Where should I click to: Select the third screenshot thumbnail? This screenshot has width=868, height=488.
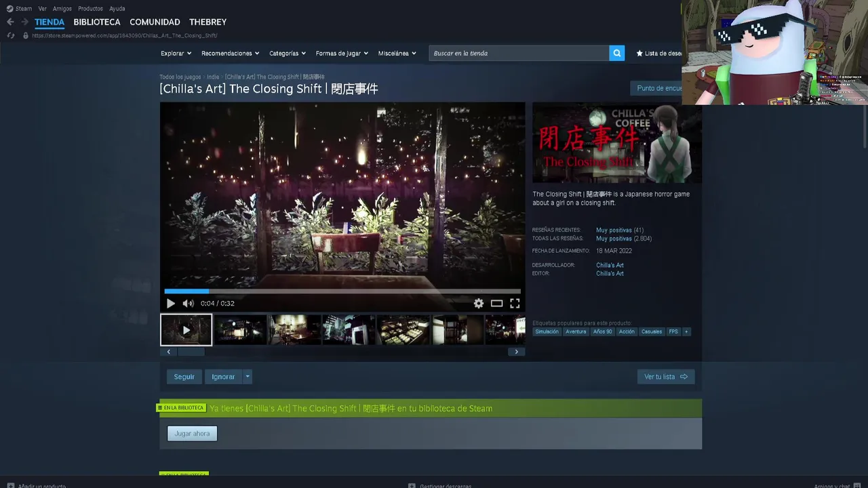click(295, 330)
